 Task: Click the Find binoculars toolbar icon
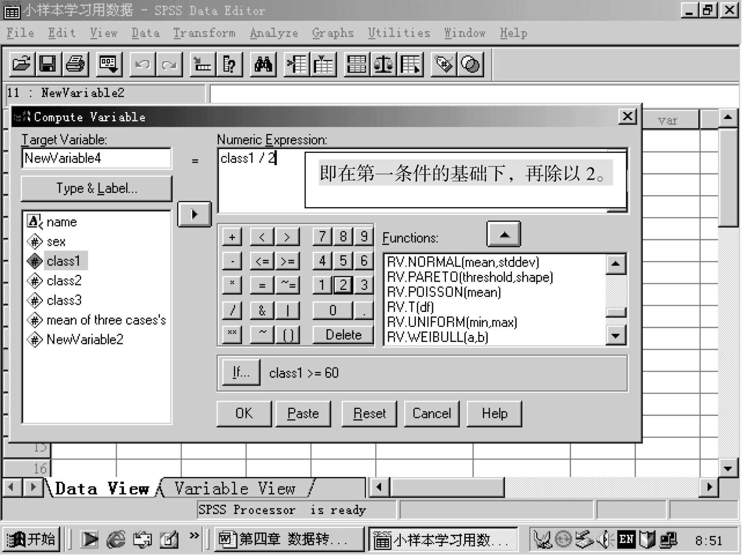263,64
